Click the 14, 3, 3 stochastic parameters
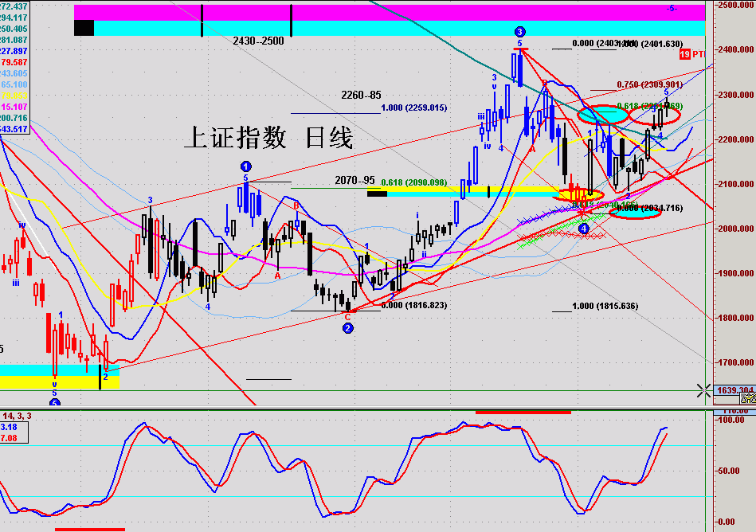The width and height of the screenshot is (756, 532). 17,416
